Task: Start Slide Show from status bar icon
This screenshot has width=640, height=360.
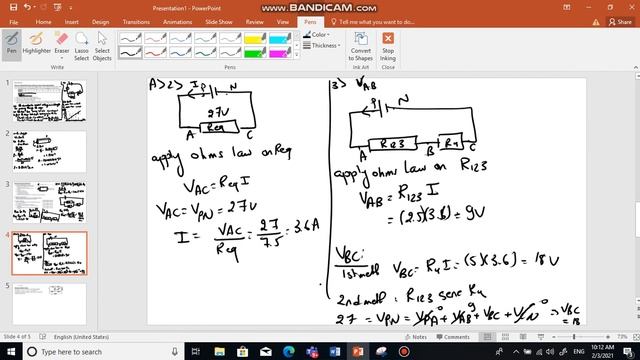Action: pos(541,337)
